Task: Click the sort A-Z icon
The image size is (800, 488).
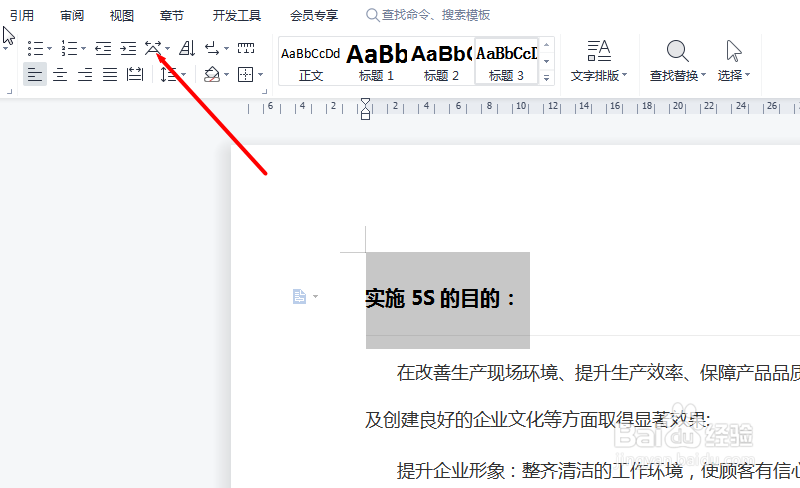Action: click(x=187, y=48)
